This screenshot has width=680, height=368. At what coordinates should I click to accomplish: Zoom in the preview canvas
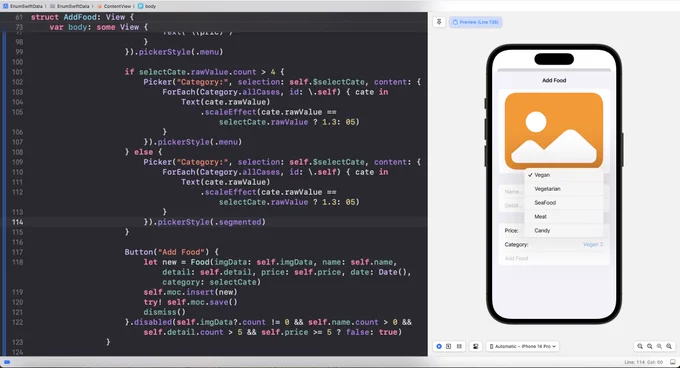tap(669, 346)
